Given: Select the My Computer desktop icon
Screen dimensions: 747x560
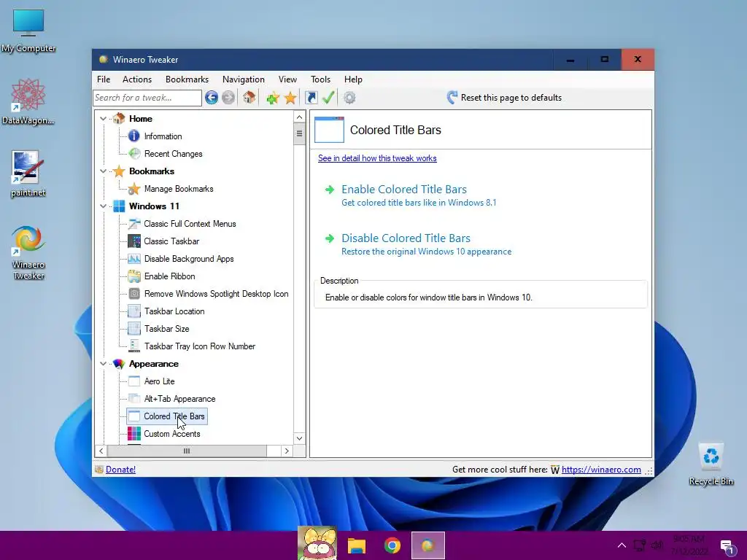Looking at the screenshot, I should (x=28, y=31).
